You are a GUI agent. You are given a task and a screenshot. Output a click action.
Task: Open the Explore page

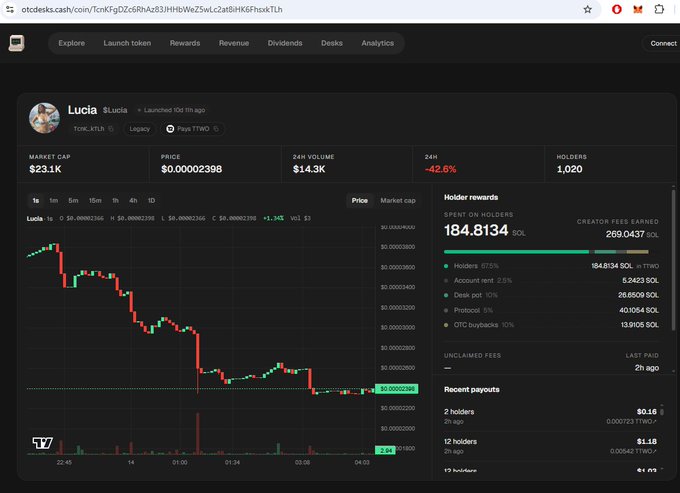(72, 43)
